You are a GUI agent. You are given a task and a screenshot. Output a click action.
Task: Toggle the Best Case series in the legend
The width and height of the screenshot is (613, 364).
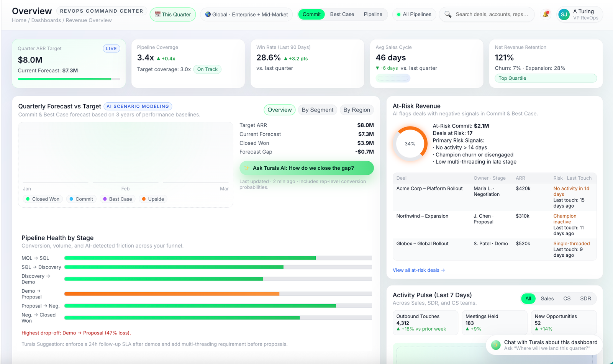(x=117, y=199)
